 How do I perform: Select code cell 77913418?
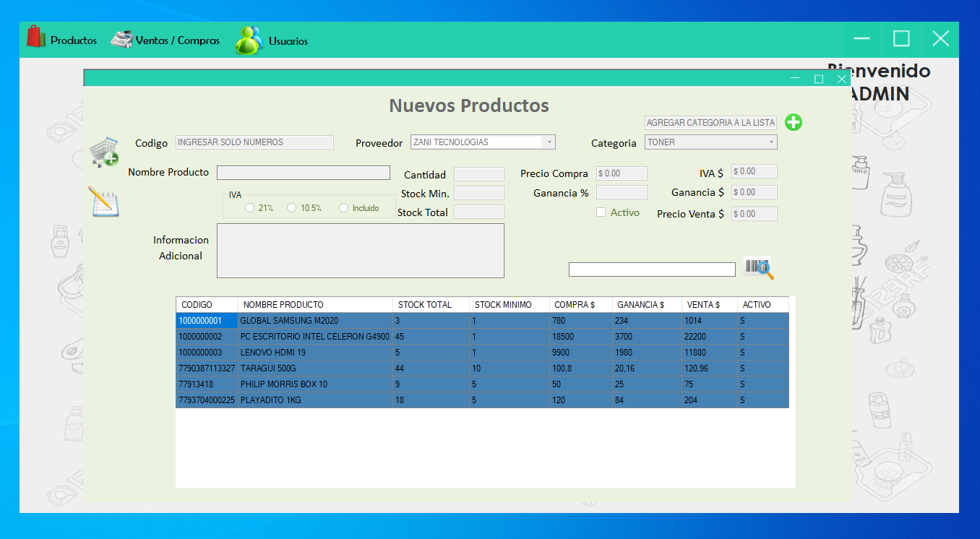207,384
